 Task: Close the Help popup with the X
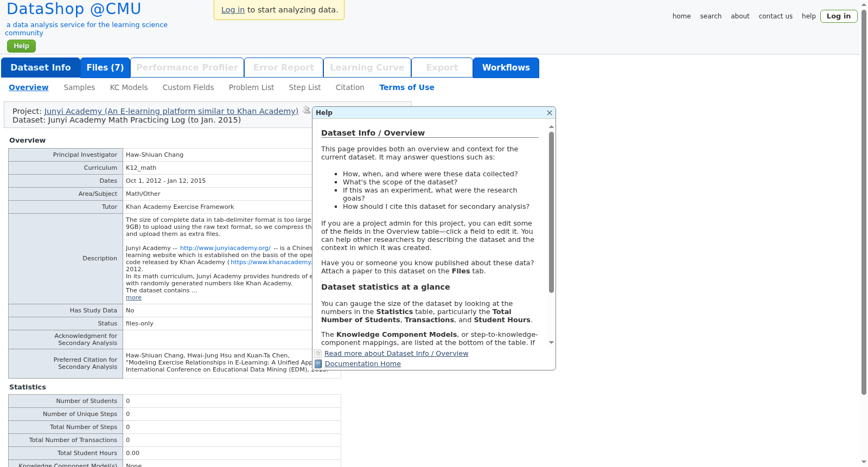[550, 113]
